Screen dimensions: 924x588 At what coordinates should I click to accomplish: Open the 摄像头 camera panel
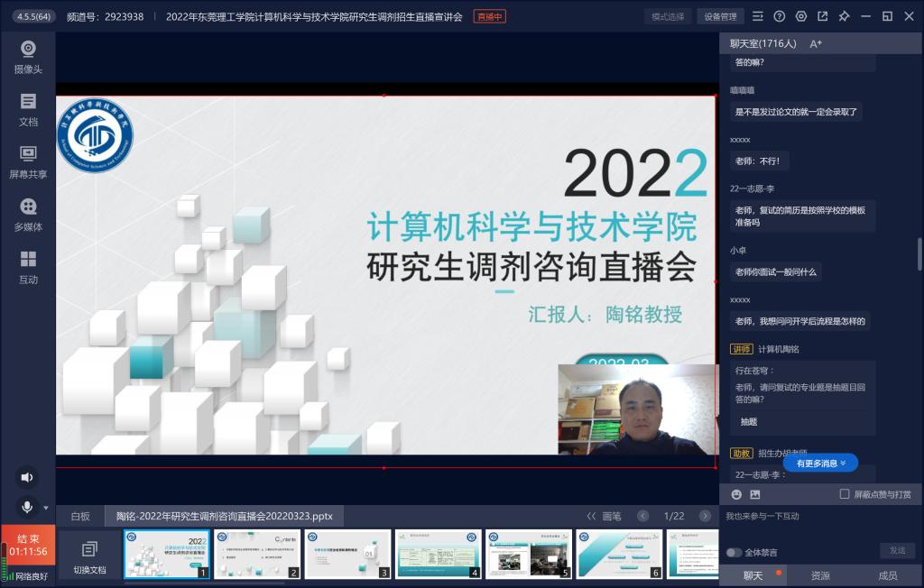click(x=28, y=56)
